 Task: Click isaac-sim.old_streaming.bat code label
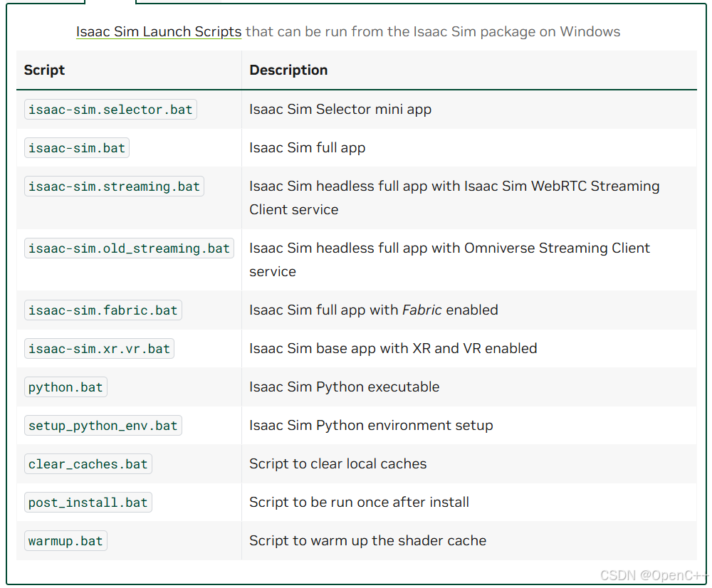click(129, 248)
